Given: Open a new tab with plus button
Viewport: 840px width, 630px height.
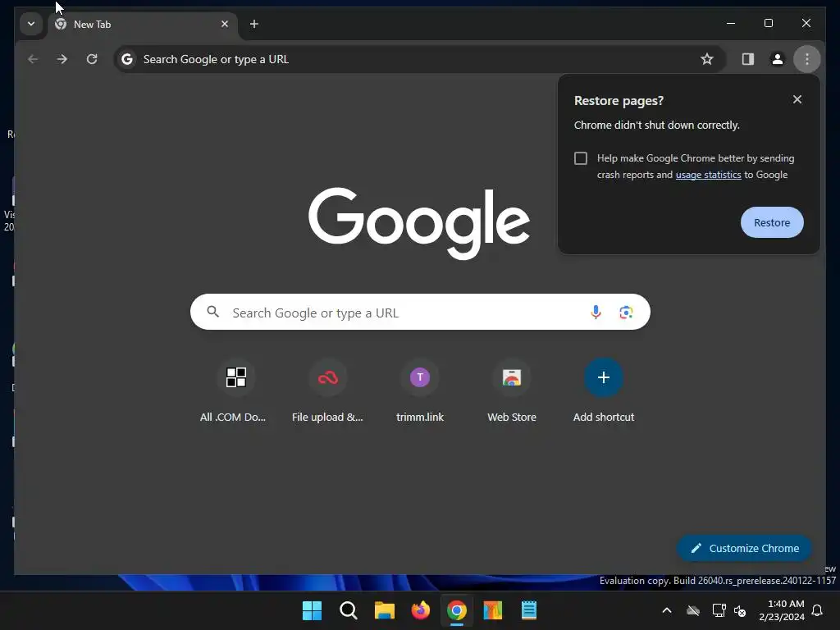Looking at the screenshot, I should [254, 24].
